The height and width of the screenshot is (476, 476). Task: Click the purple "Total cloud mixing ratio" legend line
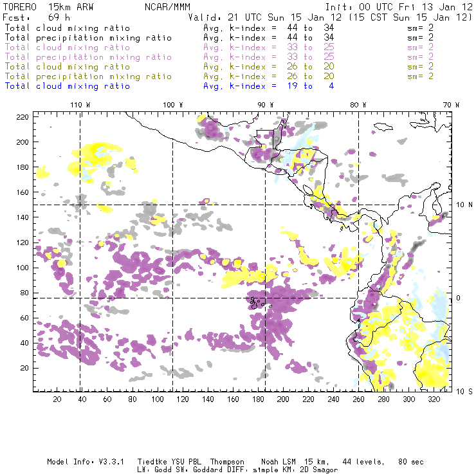68,48
